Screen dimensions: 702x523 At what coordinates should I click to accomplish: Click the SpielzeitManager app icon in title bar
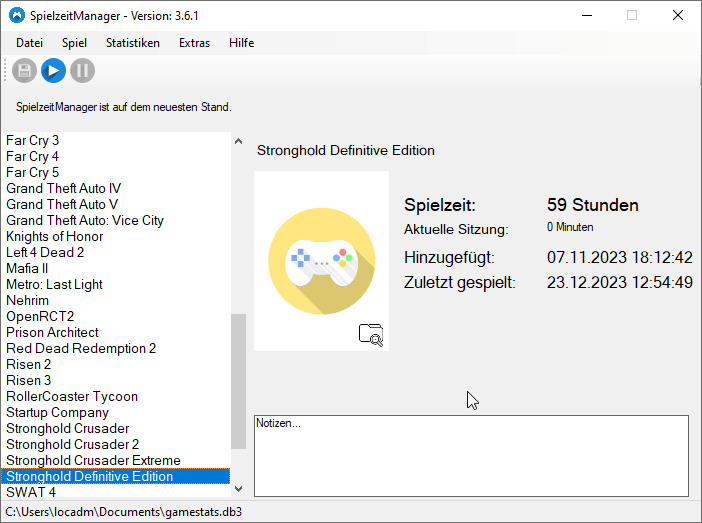point(17,15)
